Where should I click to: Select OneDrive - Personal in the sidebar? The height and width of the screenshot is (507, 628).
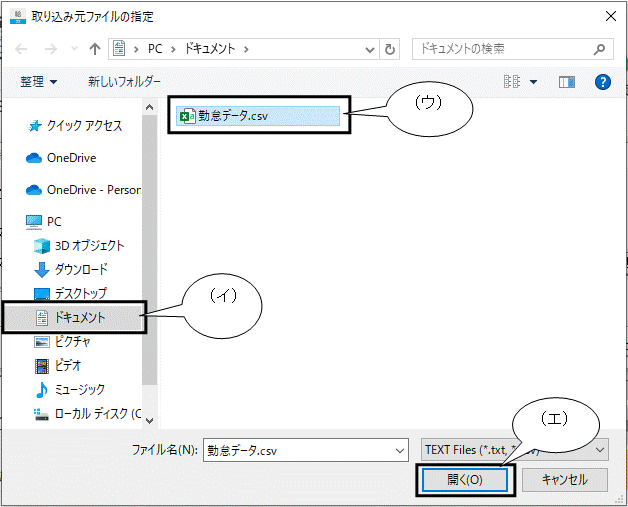tap(83, 190)
